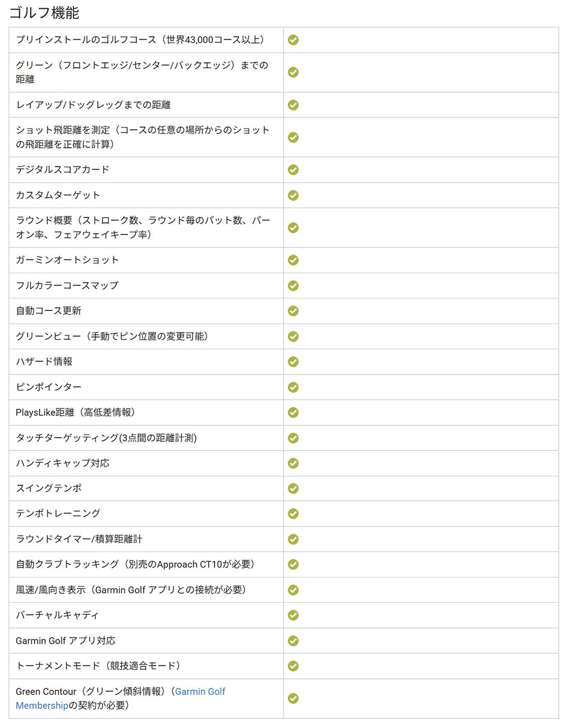This screenshot has height=728, width=569.
Task: Click the ガーミンオートショット checkmark icon
Action: pos(293,260)
